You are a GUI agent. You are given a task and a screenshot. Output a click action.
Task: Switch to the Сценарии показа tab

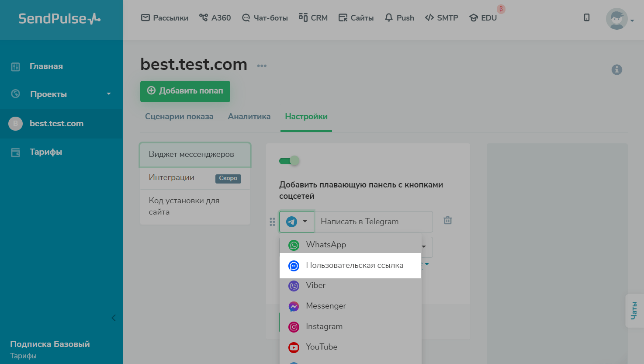tap(179, 117)
